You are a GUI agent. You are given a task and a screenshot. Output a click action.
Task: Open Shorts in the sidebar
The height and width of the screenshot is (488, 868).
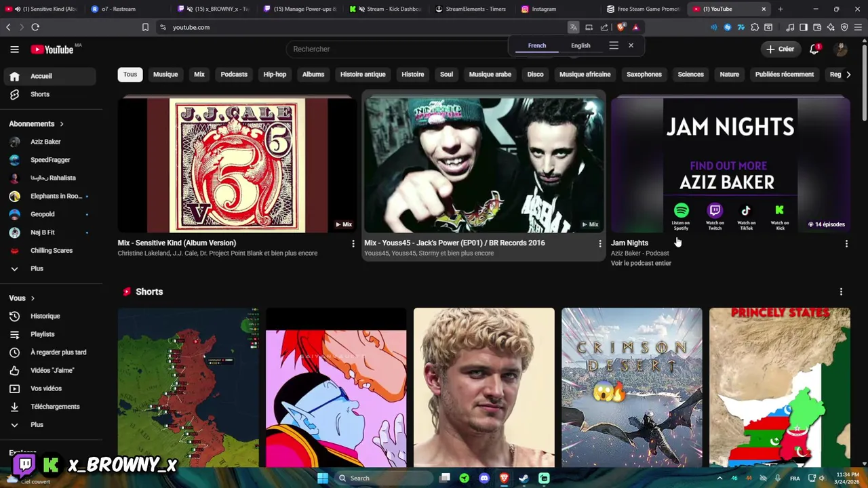(49, 94)
